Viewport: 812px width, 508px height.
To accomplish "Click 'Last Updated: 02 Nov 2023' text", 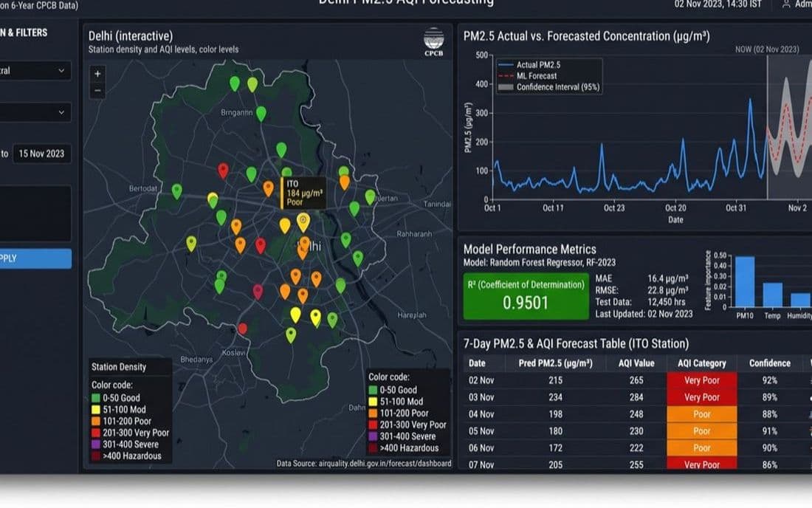I will tap(644, 314).
